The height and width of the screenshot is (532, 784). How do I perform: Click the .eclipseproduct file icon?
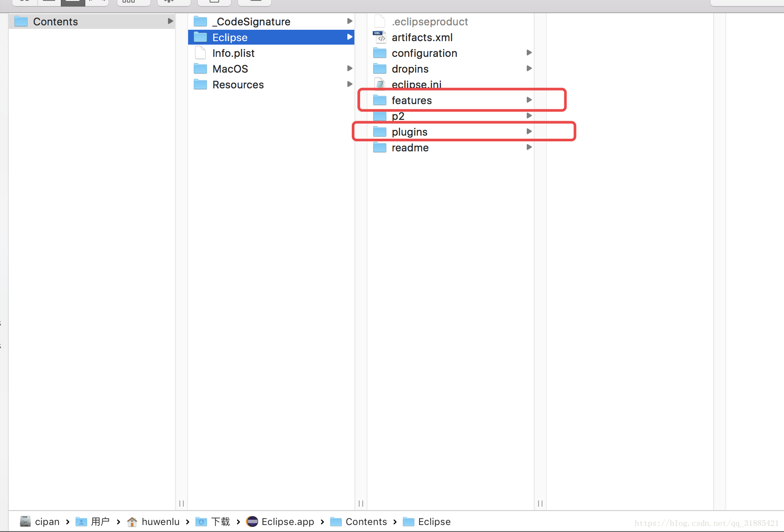380,21
